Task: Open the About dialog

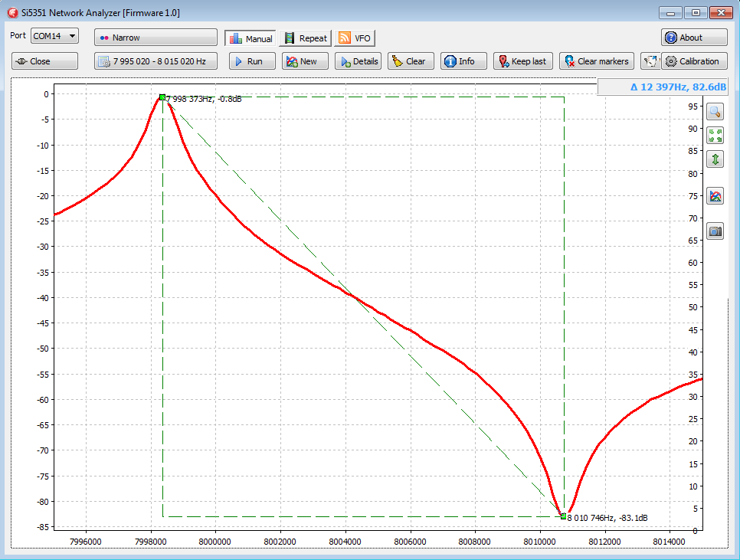Action: click(x=694, y=38)
